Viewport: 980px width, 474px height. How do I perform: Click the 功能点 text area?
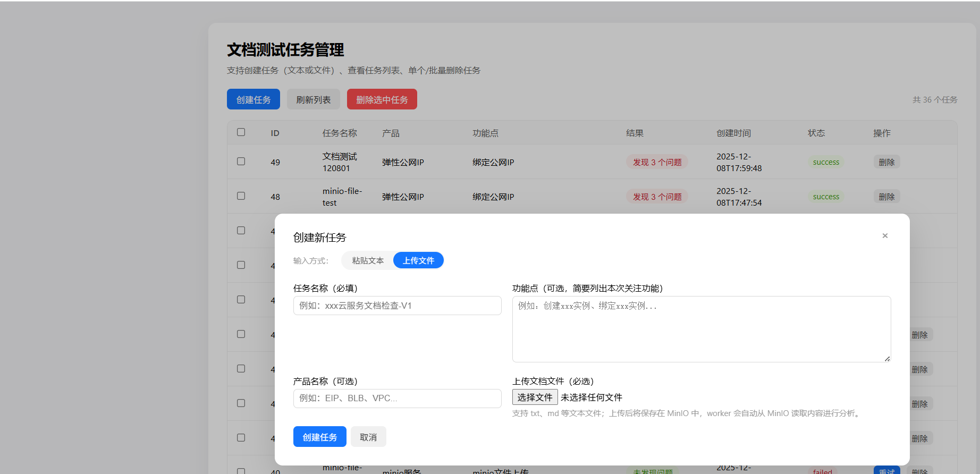702,329
